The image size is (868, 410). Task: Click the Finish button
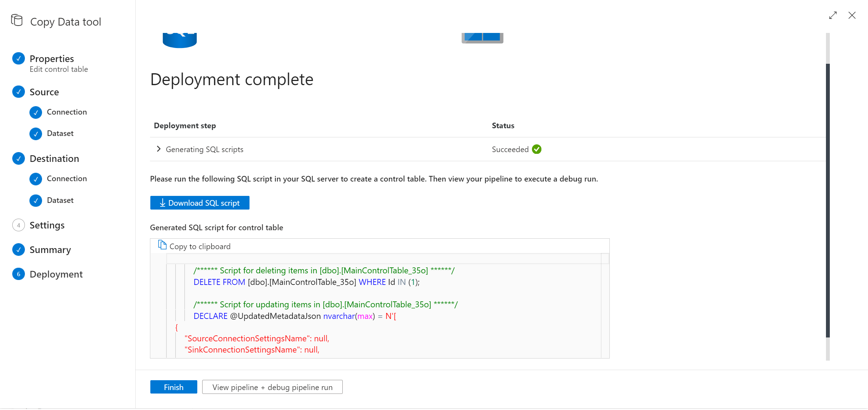coord(173,387)
